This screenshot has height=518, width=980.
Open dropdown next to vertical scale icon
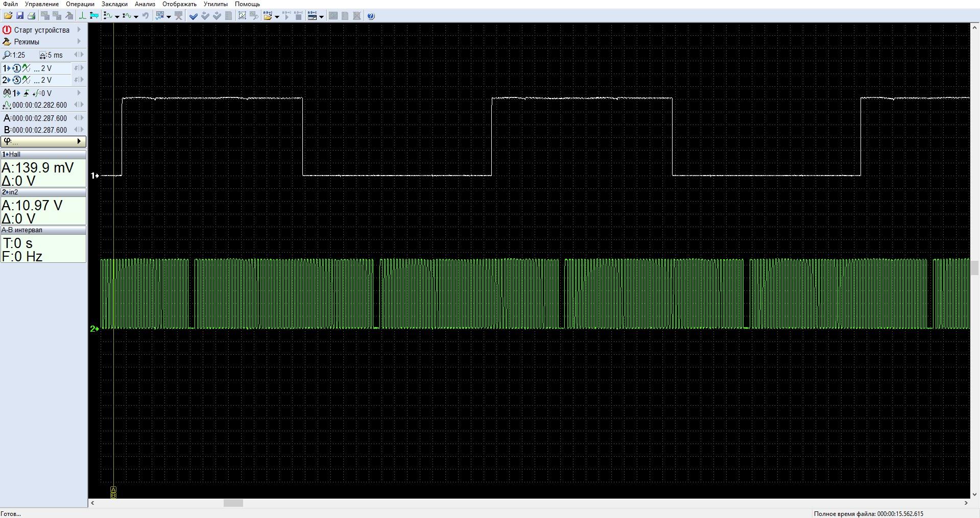(x=117, y=16)
